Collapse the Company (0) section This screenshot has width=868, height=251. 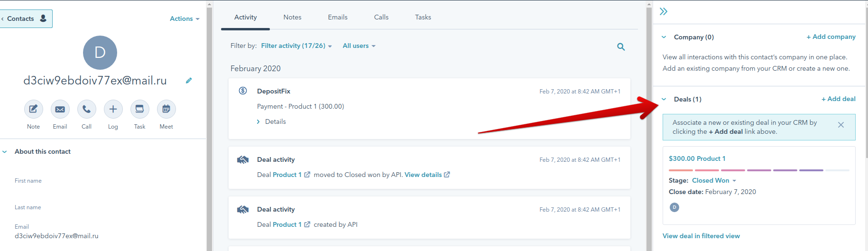coord(664,37)
